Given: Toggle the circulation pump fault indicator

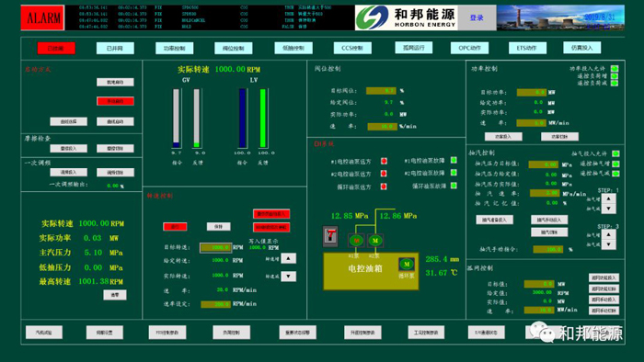Looking at the screenshot, I should coord(454,186).
